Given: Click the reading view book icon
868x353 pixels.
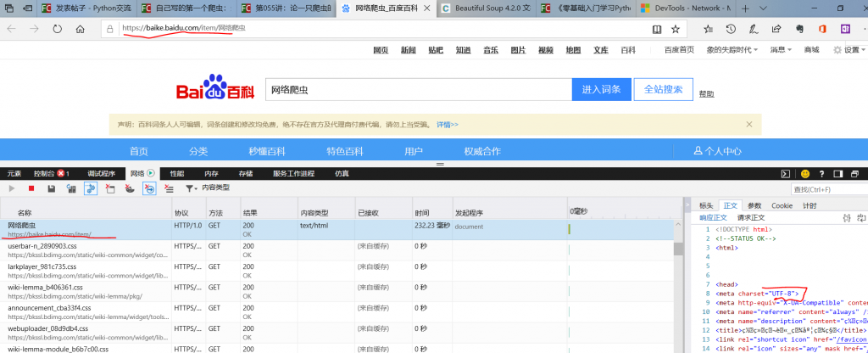Looking at the screenshot, I should click(657, 29).
